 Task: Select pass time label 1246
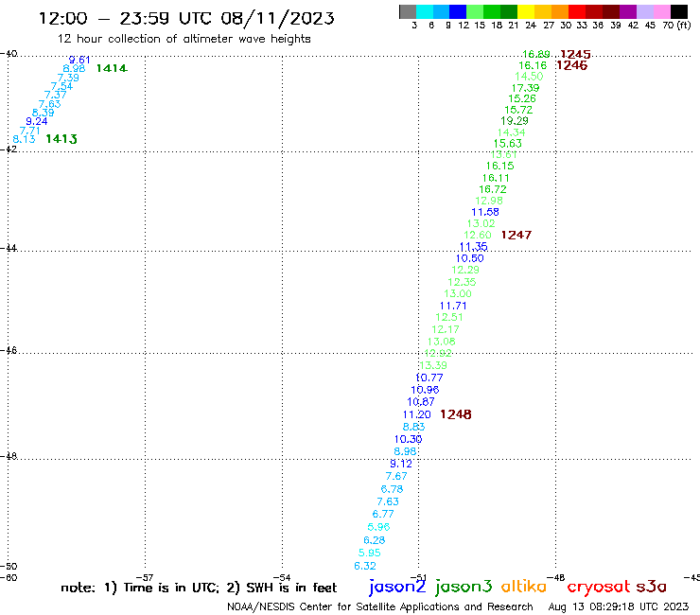[572, 65]
